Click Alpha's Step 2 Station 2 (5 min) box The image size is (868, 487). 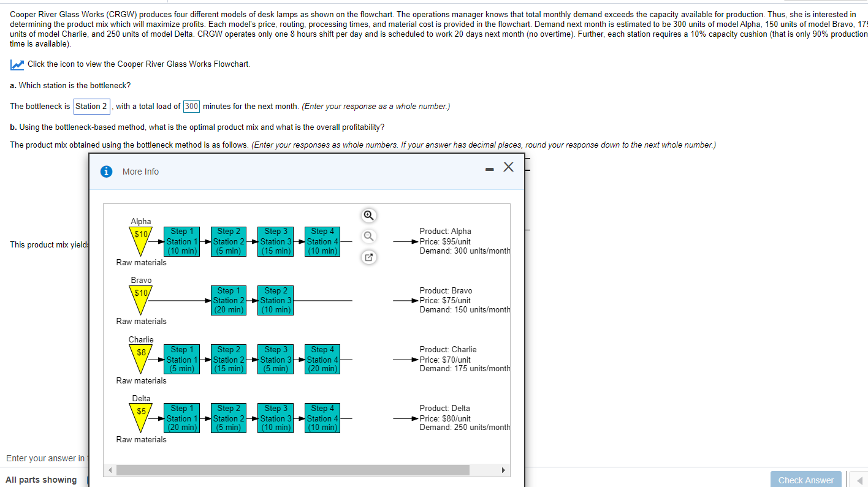click(229, 241)
